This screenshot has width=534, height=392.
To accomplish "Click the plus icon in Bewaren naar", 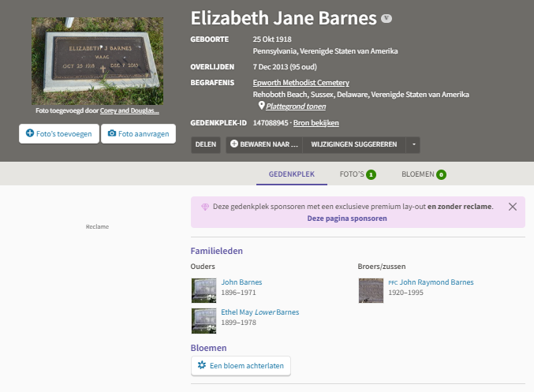I will [234, 144].
